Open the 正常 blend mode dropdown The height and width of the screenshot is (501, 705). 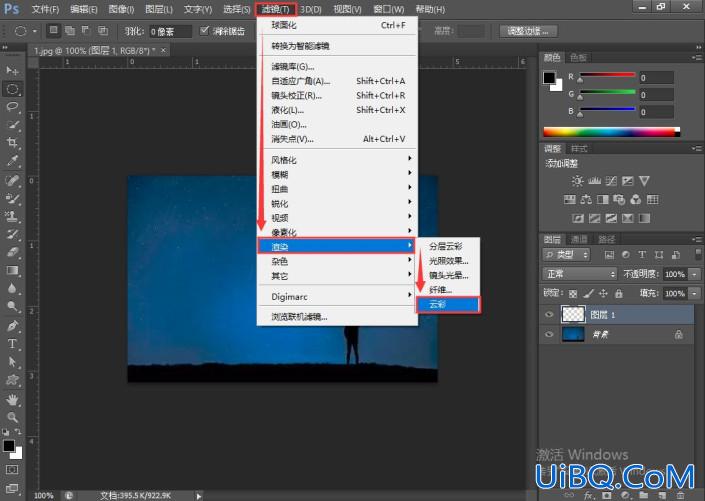580,273
